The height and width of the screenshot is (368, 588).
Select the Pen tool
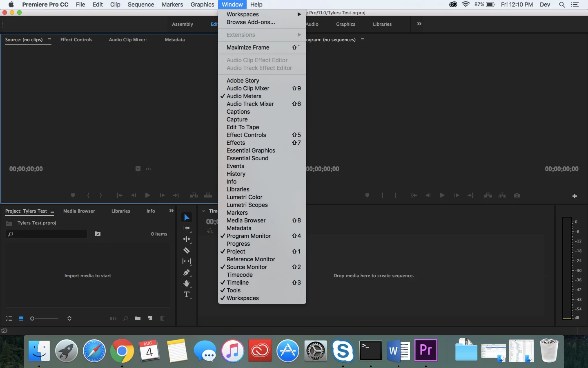click(187, 272)
